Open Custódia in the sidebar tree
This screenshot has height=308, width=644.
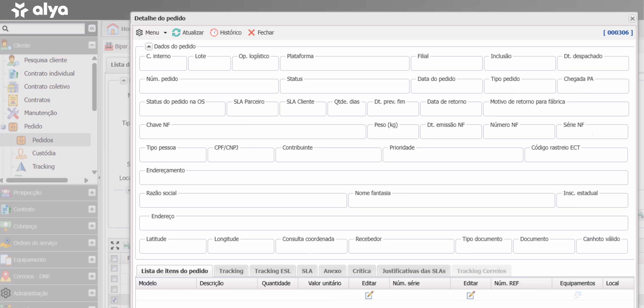tap(43, 153)
